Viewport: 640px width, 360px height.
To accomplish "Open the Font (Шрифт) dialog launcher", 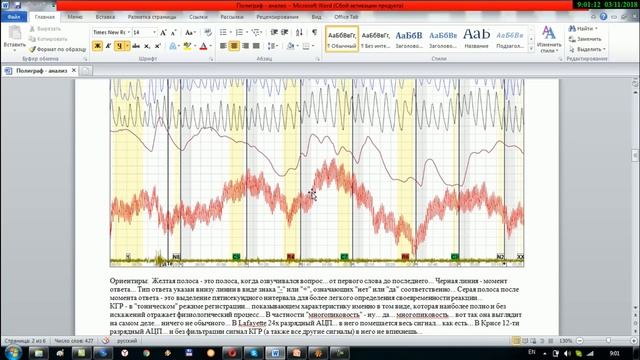I will pyautogui.click(x=211, y=59).
